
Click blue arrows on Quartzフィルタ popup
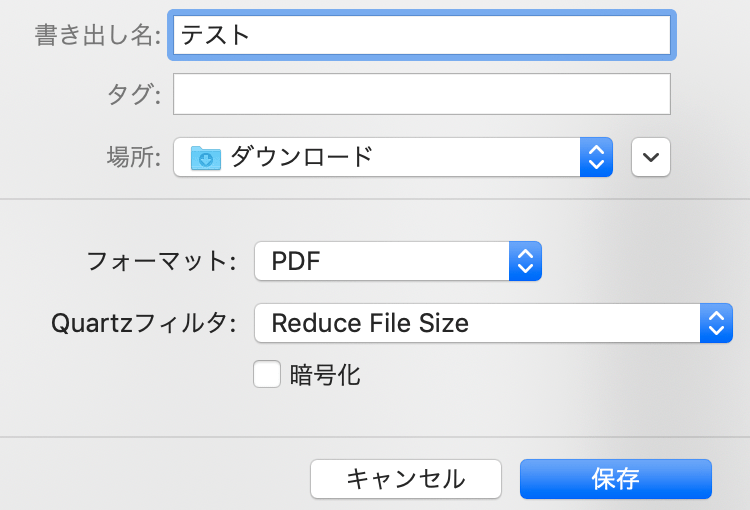[x=715, y=323]
